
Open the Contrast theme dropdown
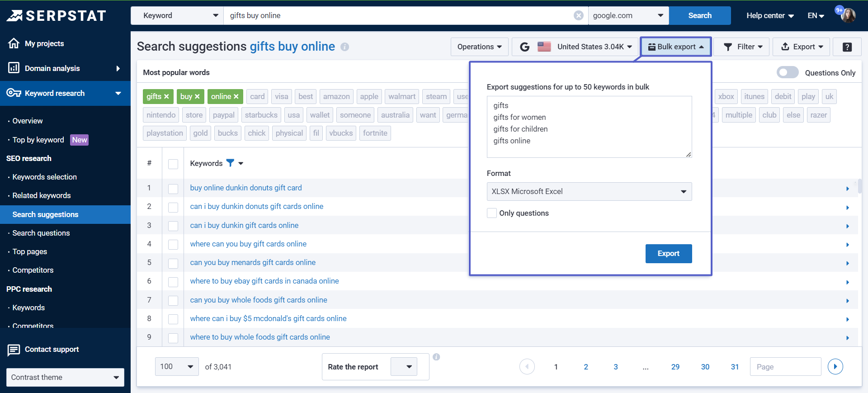pos(65,377)
